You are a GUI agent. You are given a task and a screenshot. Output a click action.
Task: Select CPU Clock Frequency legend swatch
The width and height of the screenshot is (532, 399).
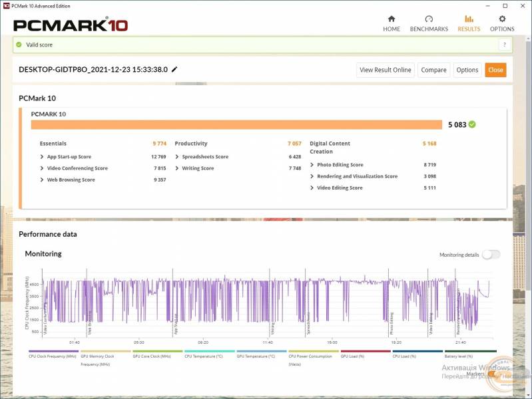coord(54,351)
